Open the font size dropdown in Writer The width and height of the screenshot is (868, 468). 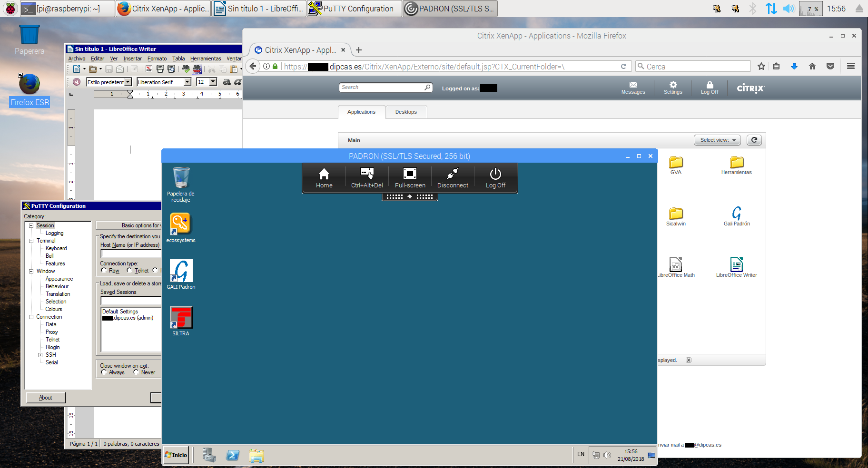(x=213, y=82)
